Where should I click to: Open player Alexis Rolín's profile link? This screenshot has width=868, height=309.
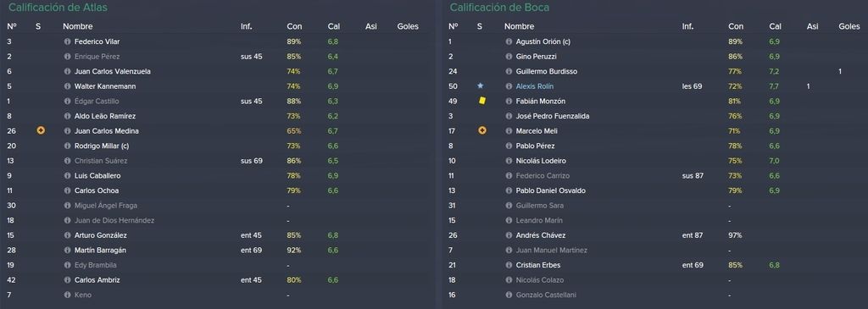[x=535, y=86]
